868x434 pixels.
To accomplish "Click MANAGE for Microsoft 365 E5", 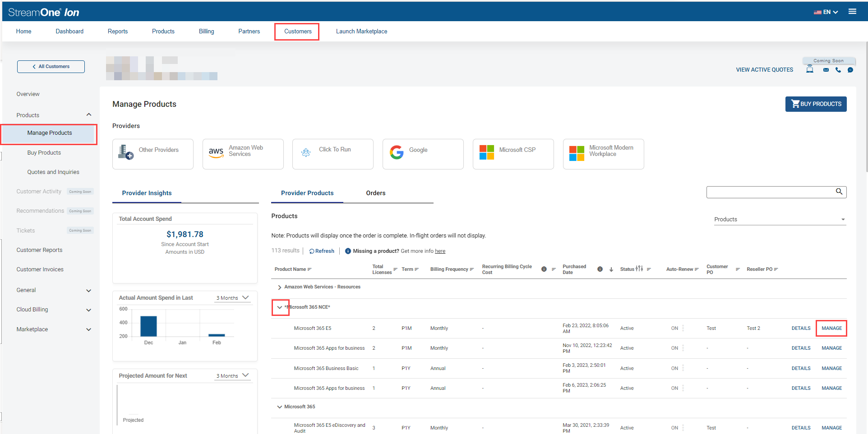I will pos(831,329).
